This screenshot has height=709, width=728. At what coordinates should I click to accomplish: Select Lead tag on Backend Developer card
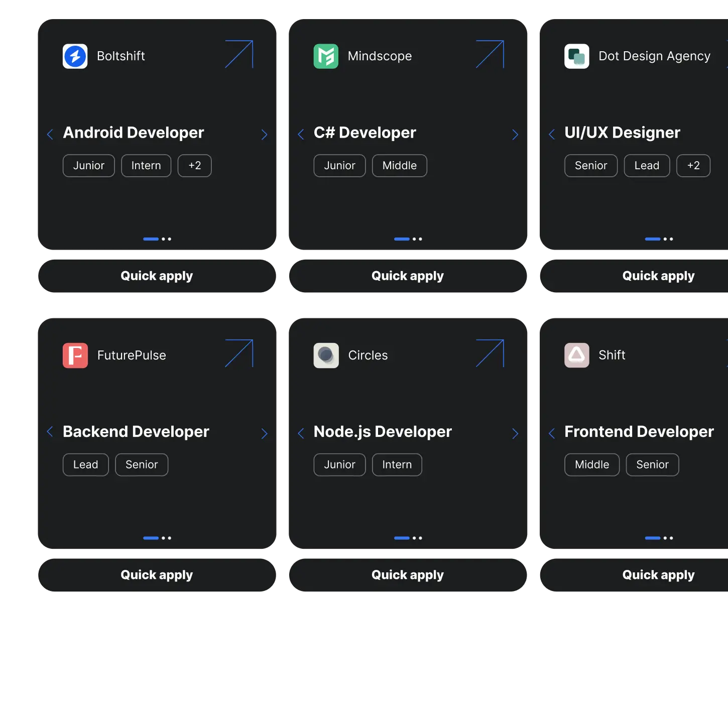[85, 465]
